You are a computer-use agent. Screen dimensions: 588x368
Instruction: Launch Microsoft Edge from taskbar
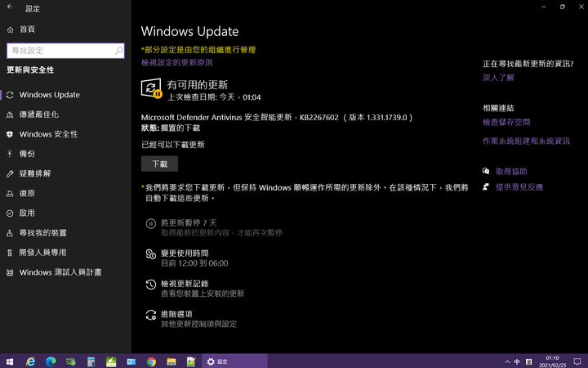(x=51, y=361)
